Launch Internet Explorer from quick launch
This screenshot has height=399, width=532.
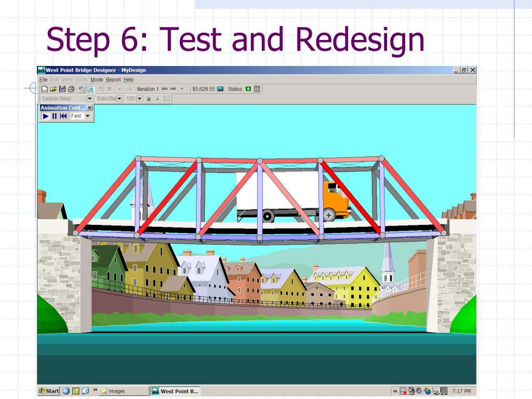tap(66, 391)
